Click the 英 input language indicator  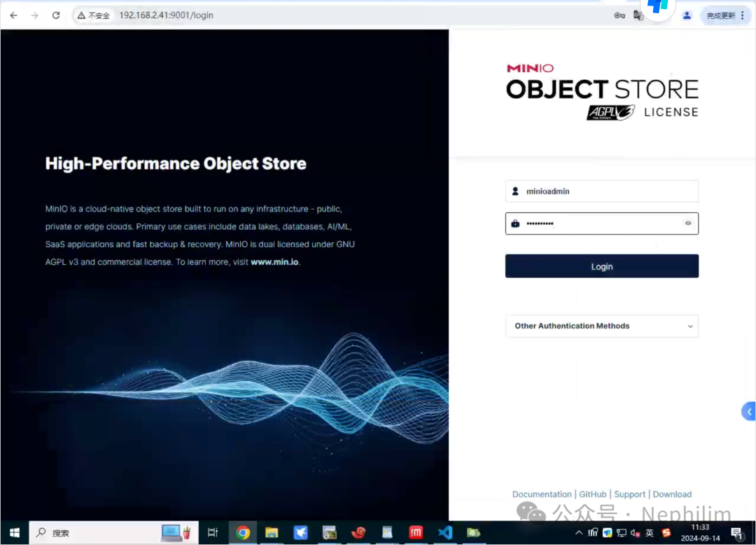click(650, 533)
